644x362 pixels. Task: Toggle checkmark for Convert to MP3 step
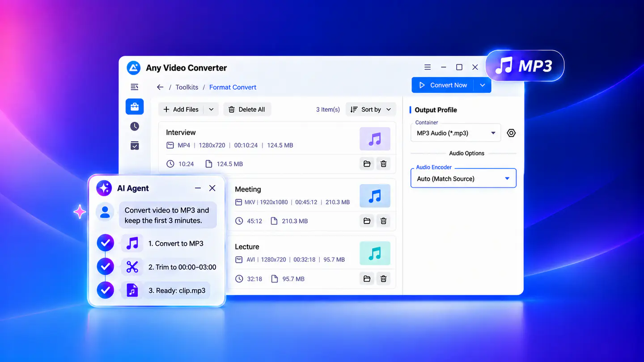106,243
